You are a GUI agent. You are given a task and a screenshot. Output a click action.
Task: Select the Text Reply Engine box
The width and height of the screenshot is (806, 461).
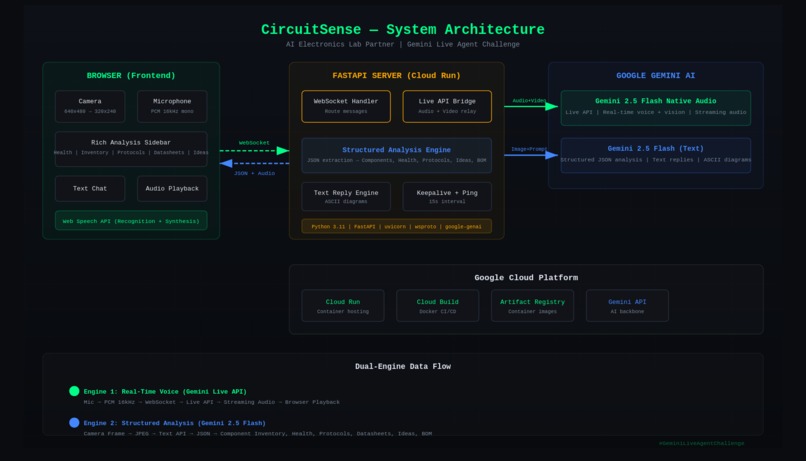[346, 196]
